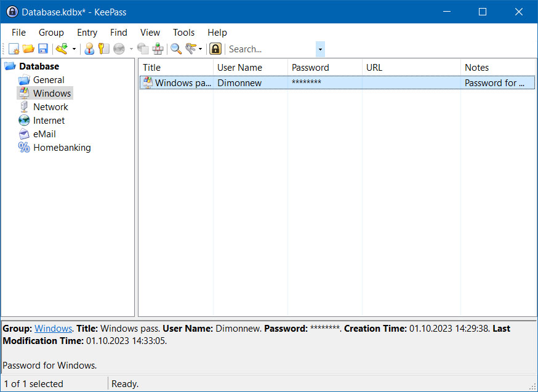Select the eMail group in the tree
Screen dimensions: 538x392
point(44,134)
